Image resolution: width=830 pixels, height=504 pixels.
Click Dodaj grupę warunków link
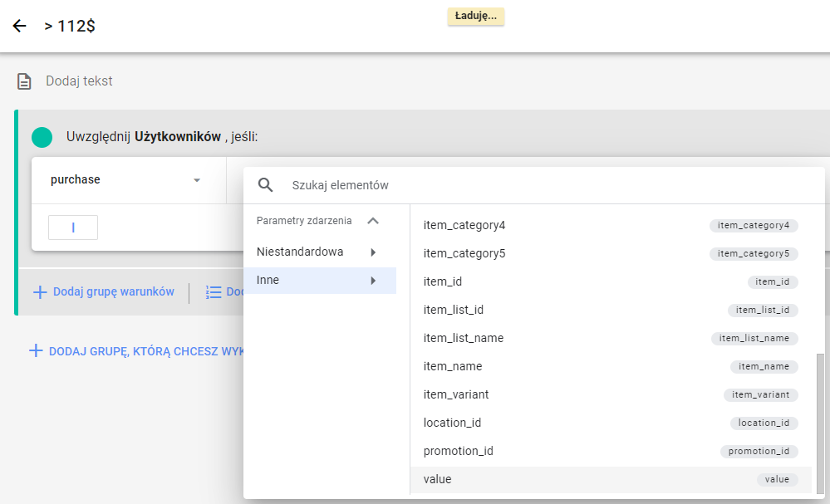pos(113,292)
